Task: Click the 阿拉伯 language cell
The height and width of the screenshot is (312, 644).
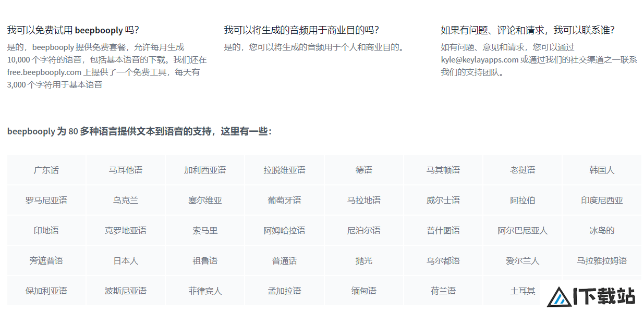Action: click(523, 200)
